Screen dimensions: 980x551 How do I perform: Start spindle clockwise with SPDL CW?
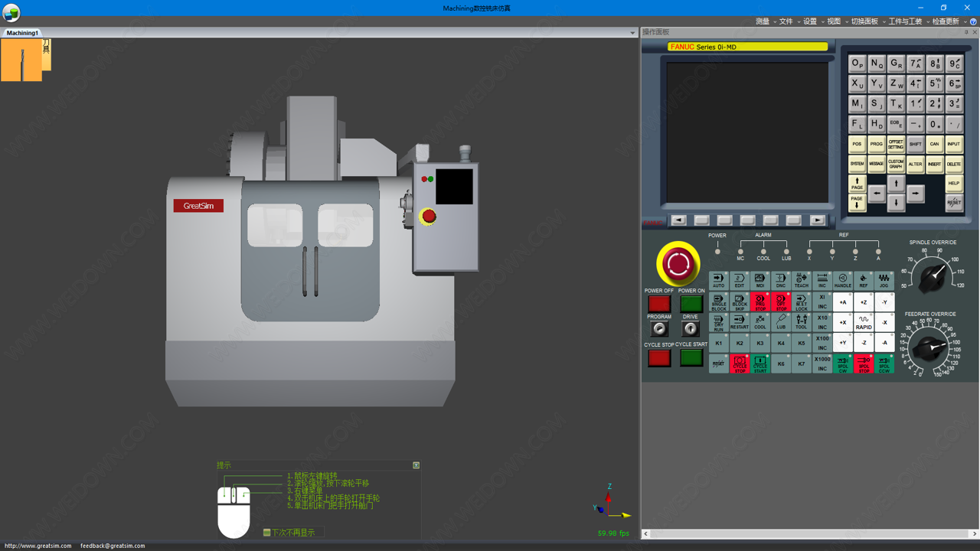(842, 364)
